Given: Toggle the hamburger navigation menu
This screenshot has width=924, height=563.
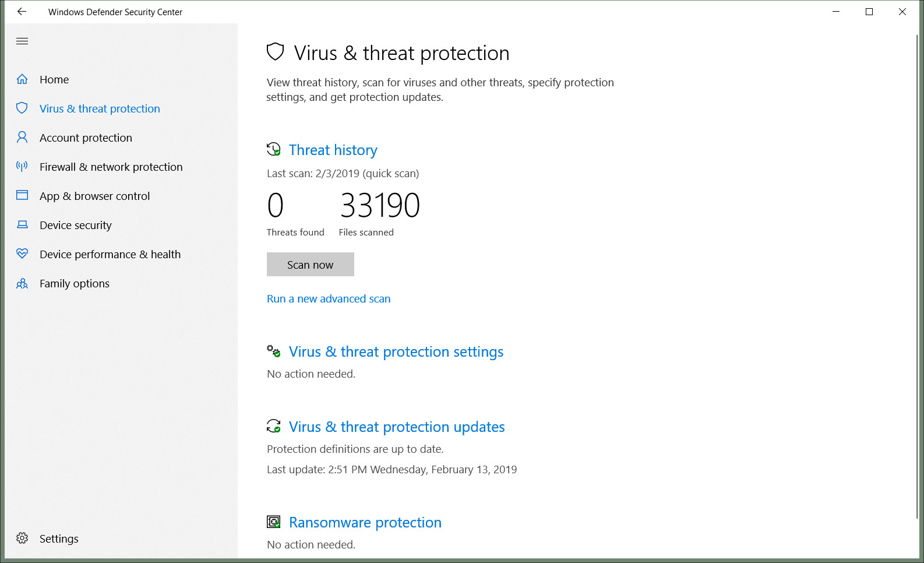Looking at the screenshot, I should pos(22,41).
